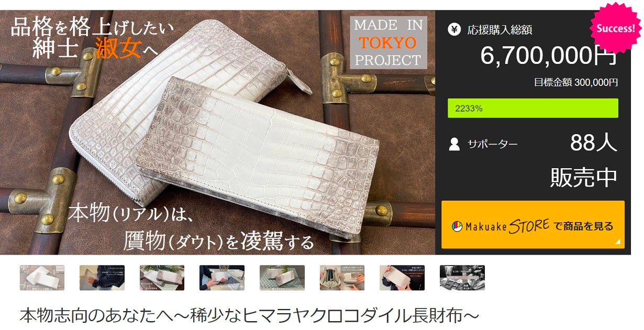This screenshot has width=644, height=330.
Task: Click the MADE IN TOKYO PROJECT badge
Action: point(388,42)
